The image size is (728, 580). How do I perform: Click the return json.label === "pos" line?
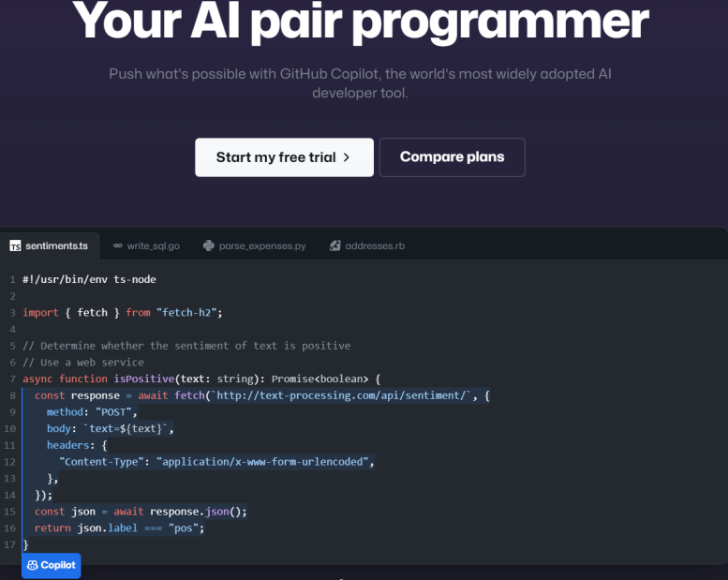(x=119, y=528)
